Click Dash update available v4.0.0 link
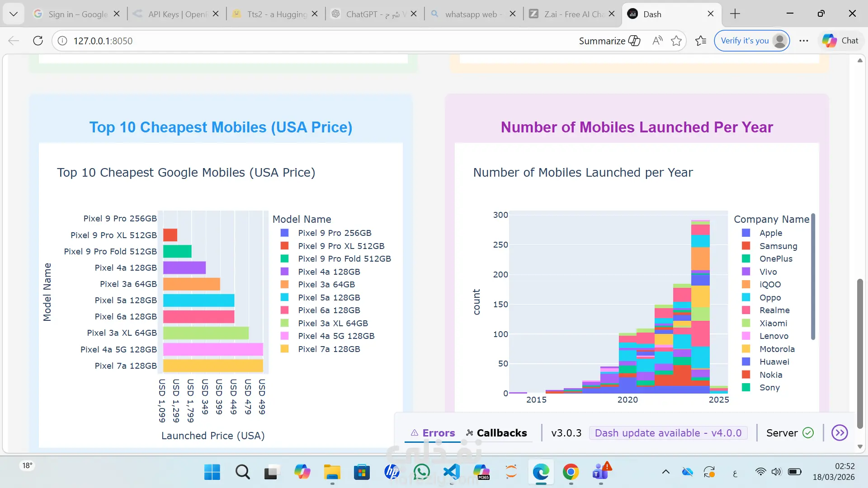The width and height of the screenshot is (868, 488). [x=668, y=433]
